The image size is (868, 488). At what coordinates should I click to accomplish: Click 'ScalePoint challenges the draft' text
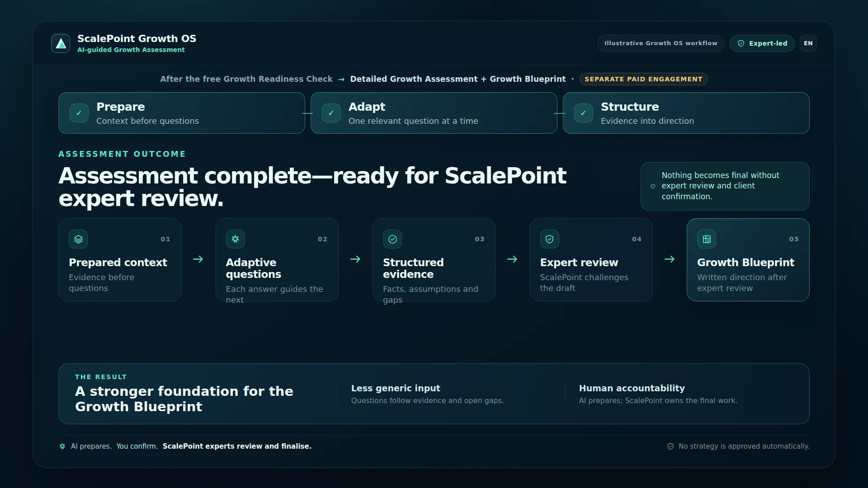pyautogui.click(x=584, y=283)
